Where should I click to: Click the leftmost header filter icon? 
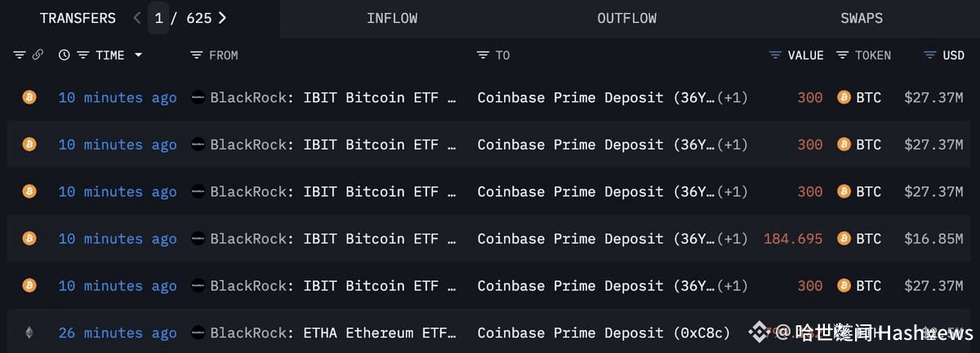pos(20,55)
